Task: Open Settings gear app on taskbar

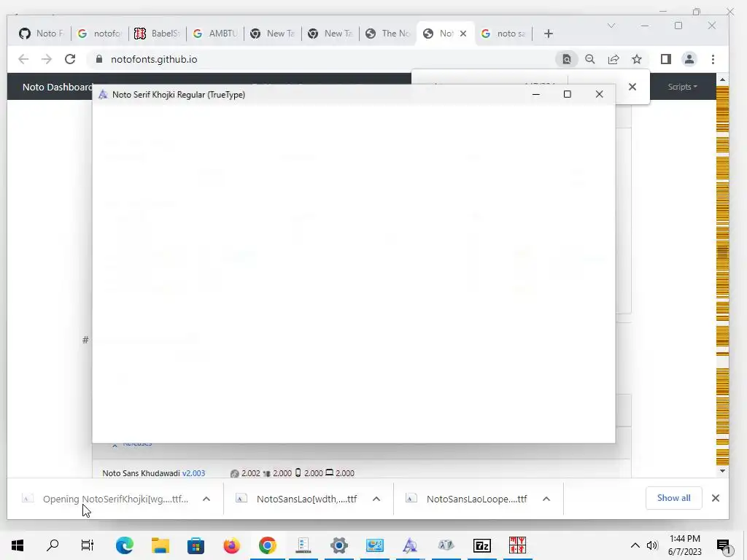Action: click(x=338, y=545)
